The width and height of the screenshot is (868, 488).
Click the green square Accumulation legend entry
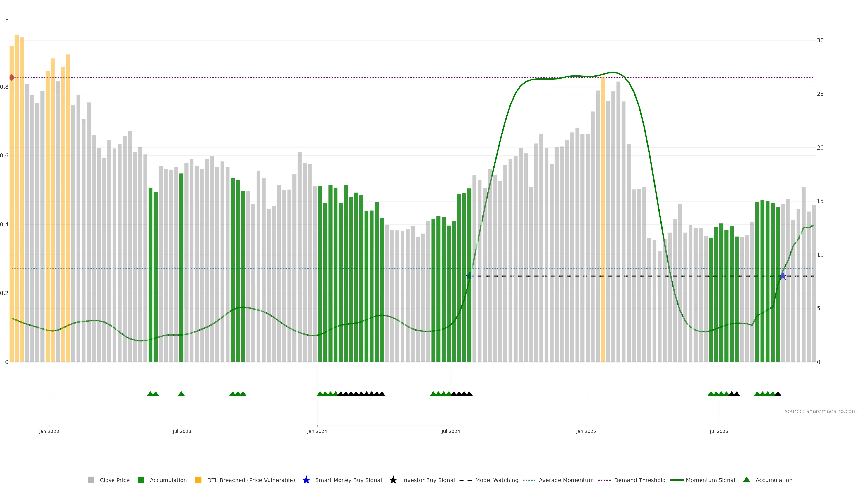point(141,480)
